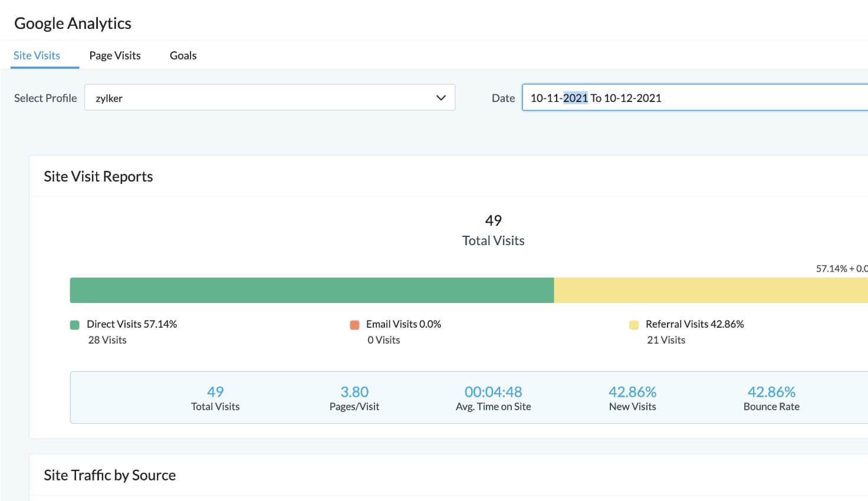Open the Goals tab

(183, 55)
